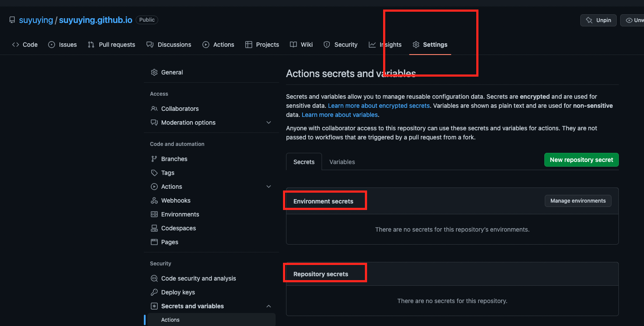Image resolution: width=644 pixels, height=326 pixels.
Task: Open the Discussions tab
Action: [169, 45]
